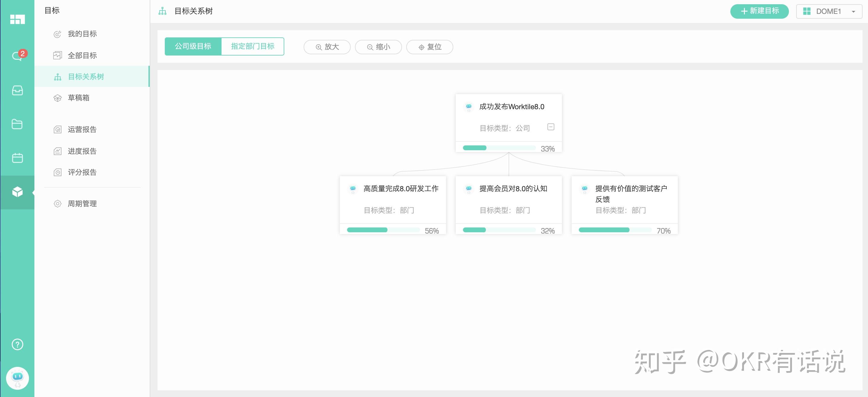Image resolution: width=868 pixels, height=397 pixels.
Task: 选择目标关系树图标
Action: tap(58, 76)
